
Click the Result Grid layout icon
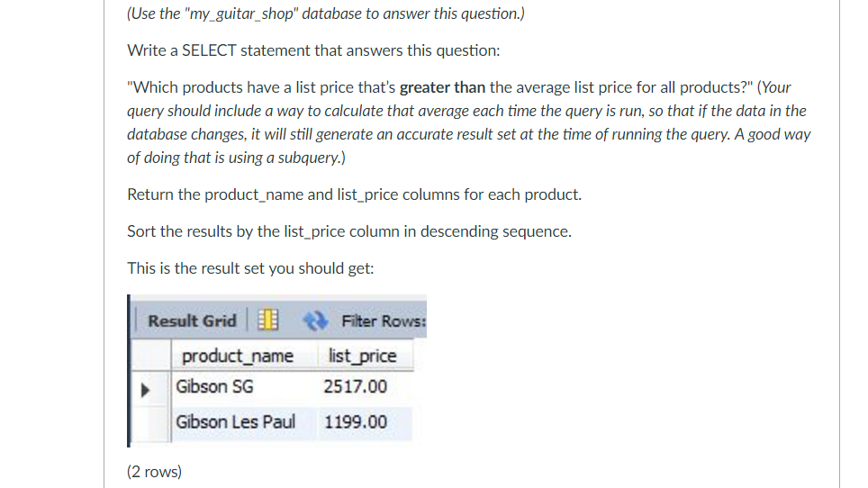268,320
